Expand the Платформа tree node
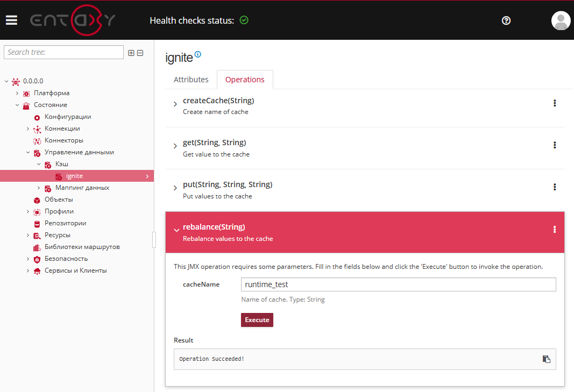574x392 pixels. click(17, 93)
